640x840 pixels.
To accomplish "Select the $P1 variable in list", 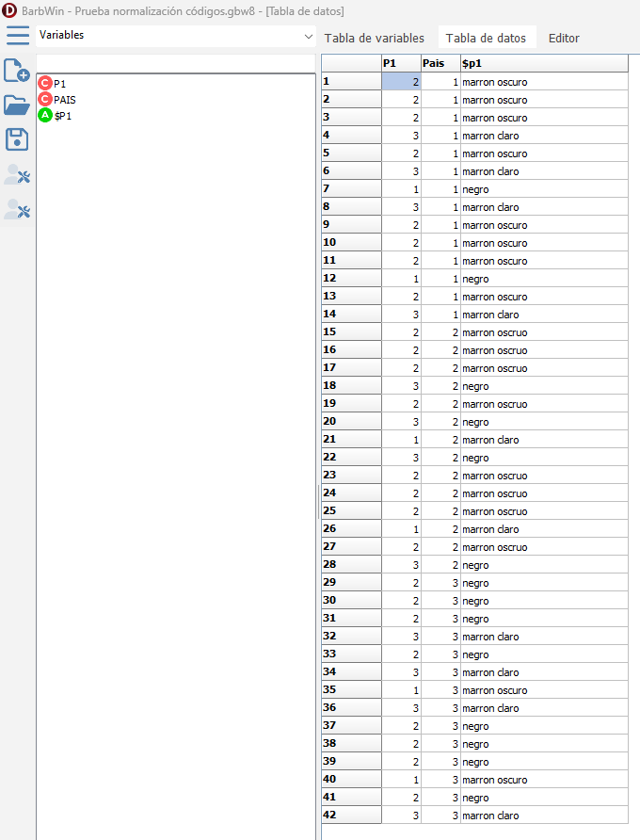I will [x=63, y=115].
